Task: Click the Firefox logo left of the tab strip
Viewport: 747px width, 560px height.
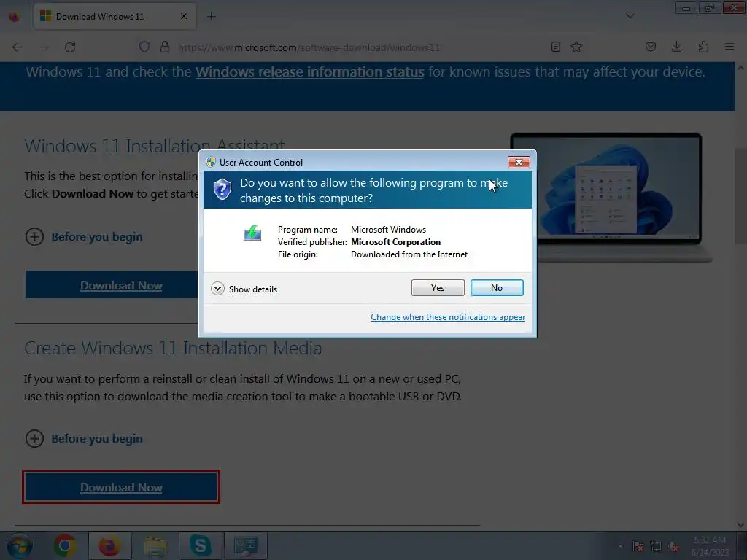Action: 15,17
